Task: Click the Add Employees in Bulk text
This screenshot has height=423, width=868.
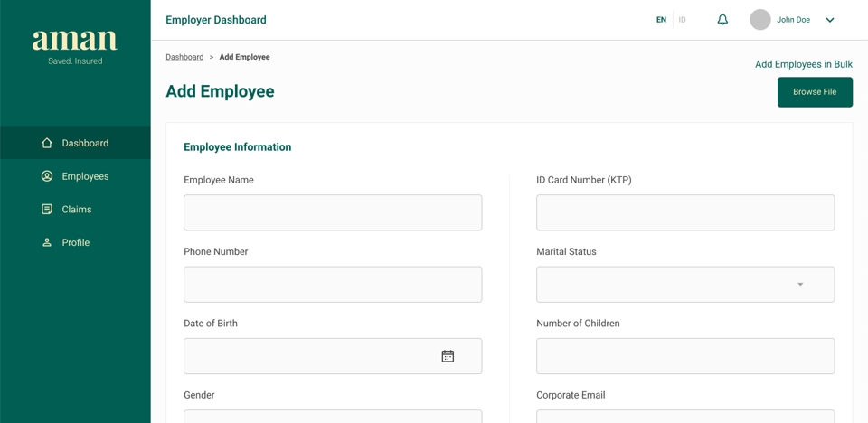Action: (804, 64)
